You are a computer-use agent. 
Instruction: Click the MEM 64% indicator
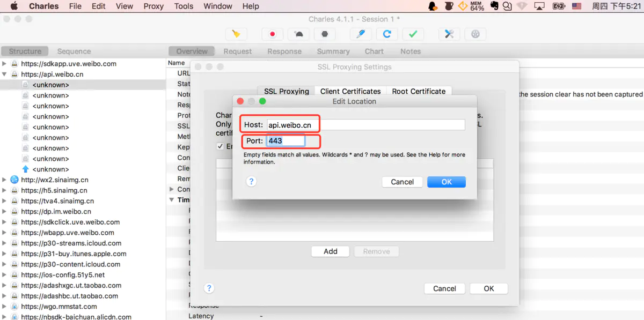tap(477, 6)
